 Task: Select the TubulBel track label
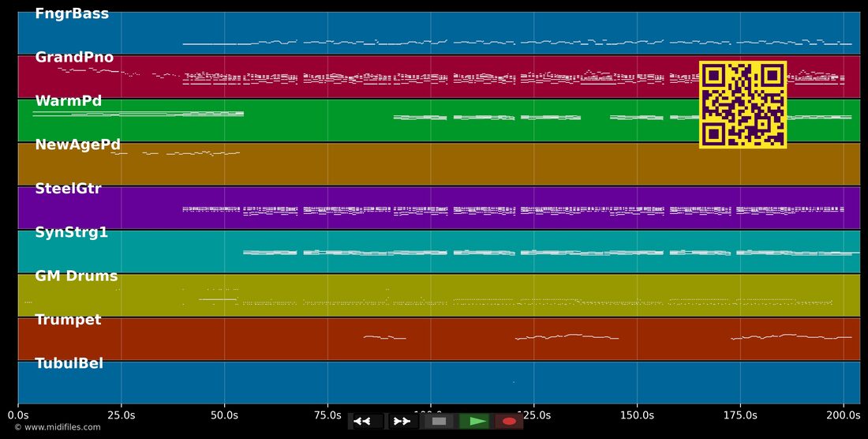[x=69, y=364]
